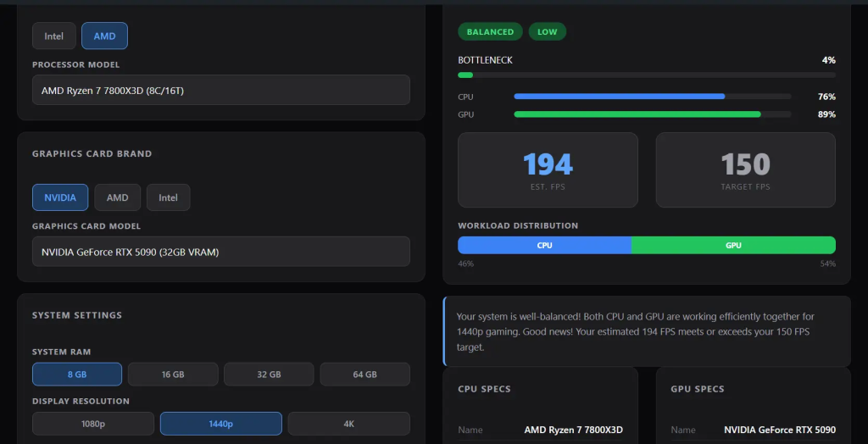This screenshot has width=868, height=444.
Task: Choose Intel graphics card brand
Action: click(169, 197)
